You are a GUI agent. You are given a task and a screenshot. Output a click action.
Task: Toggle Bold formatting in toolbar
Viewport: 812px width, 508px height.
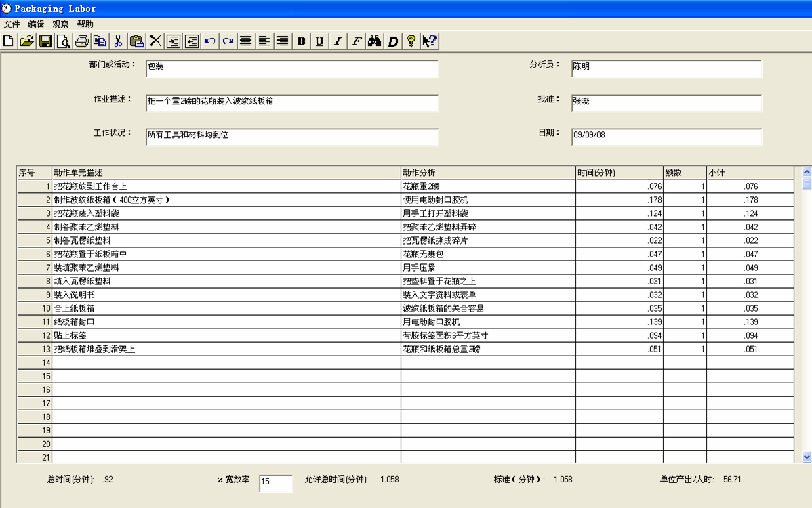[x=302, y=41]
